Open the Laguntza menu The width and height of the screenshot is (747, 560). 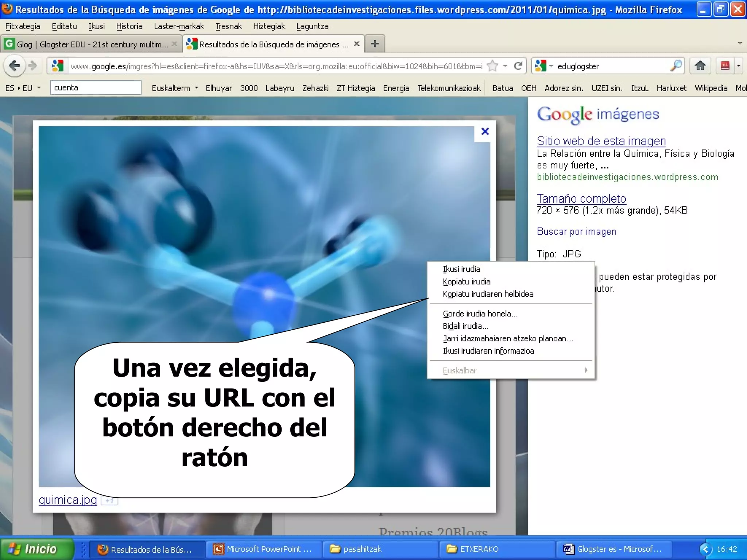tap(312, 26)
